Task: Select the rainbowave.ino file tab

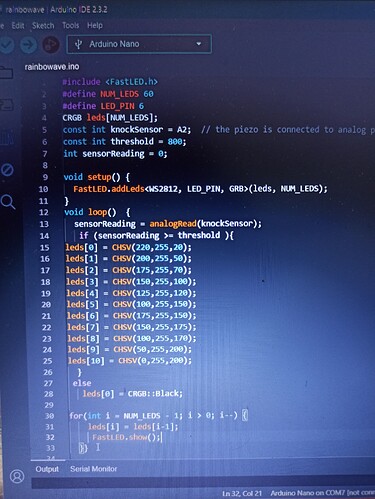Action: 52,67
